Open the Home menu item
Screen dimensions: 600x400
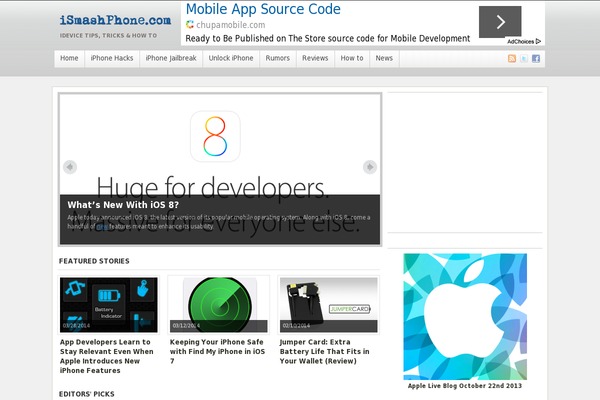(69, 58)
